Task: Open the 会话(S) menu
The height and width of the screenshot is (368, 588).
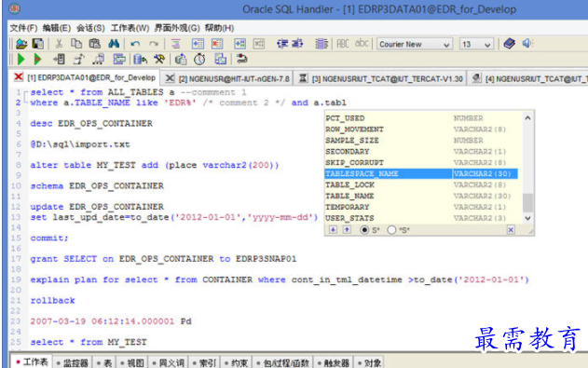Action: coord(90,28)
